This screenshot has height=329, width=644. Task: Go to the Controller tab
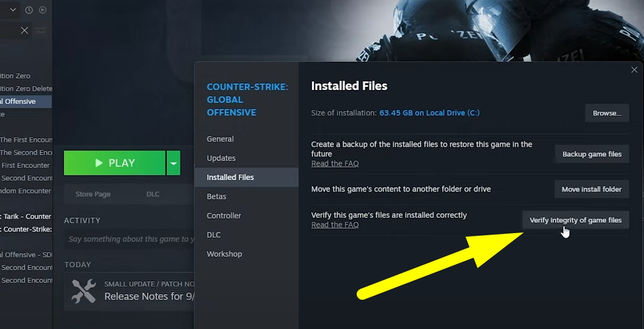[x=224, y=216]
